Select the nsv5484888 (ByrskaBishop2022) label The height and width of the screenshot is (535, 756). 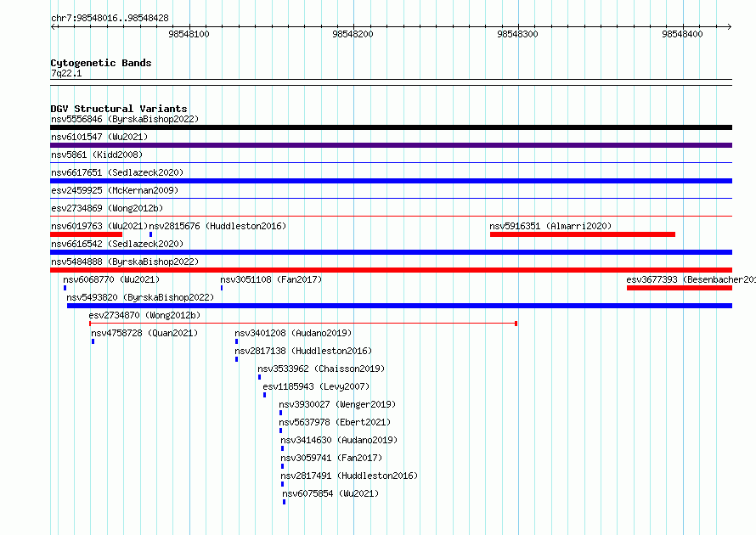click(x=125, y=262)
